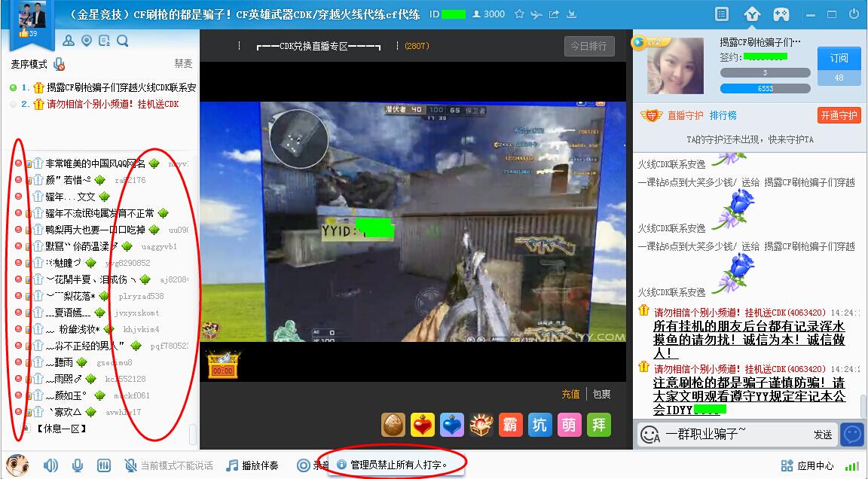Send the orange 霸 gift
Screen dimensions: 868x479
pyautogui.click(x=510, y=425)
